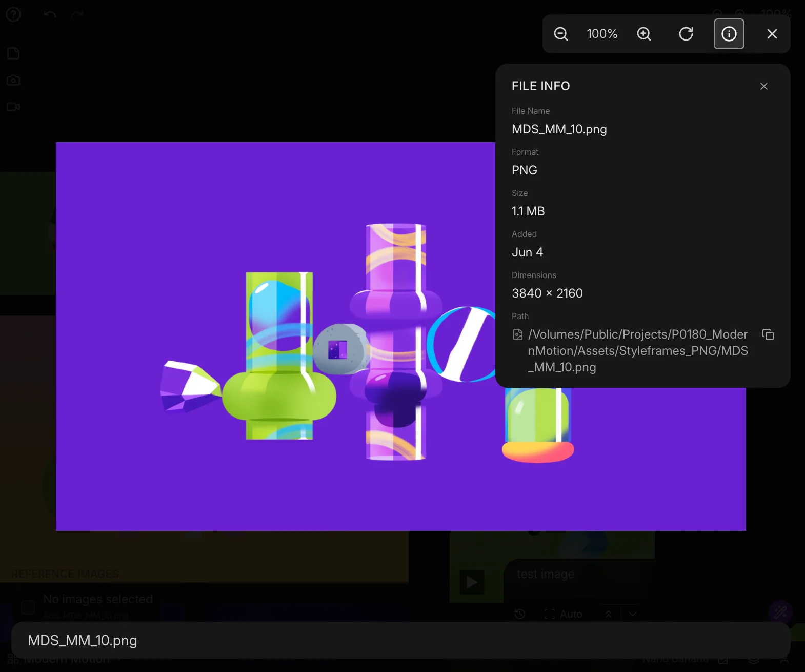Image resolution: width=805 pixels, height=672 pixels.
Task: Click the Auto aspect ratio button
Action: pos(563,614)
